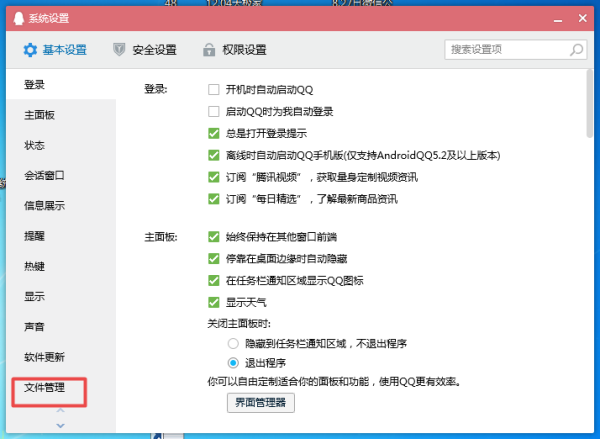The width and height of the screenshot is (600, 439).
Task: Uncheck 始终保持在其他窗口前端
Action: pos(214,237)
